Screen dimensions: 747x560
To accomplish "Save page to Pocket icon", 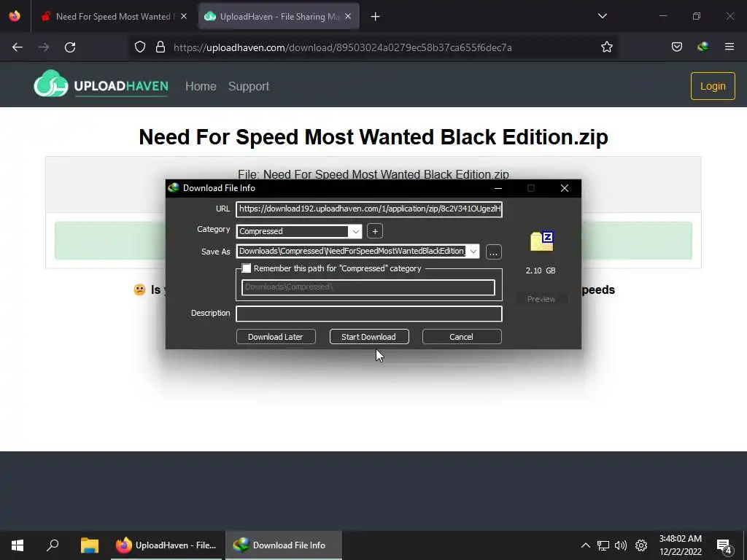I will [676, 47].
